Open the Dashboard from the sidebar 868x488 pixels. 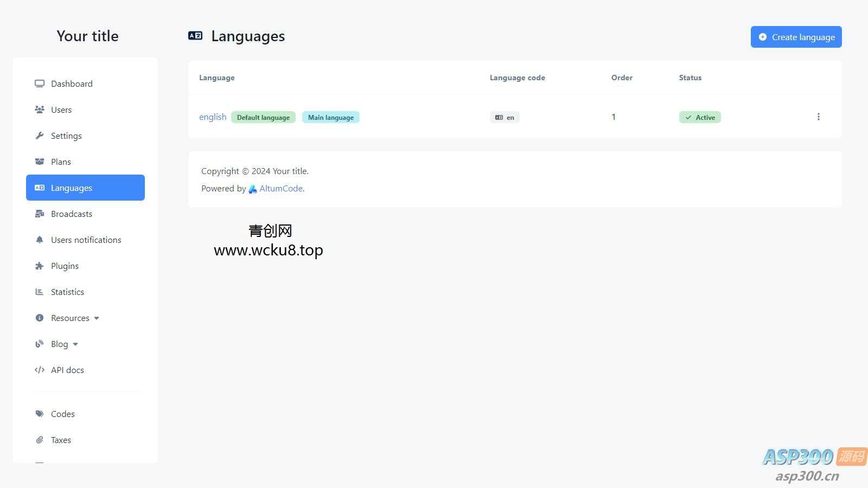pyautogui.click(x=40, y=84)
